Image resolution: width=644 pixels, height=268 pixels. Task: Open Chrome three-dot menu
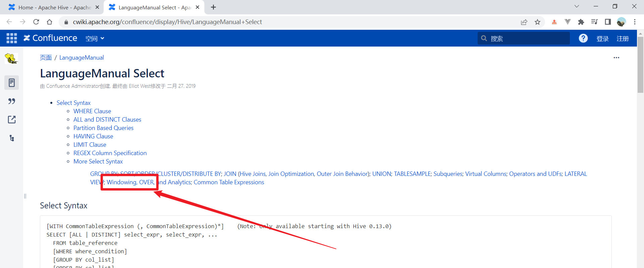[635, 22]
